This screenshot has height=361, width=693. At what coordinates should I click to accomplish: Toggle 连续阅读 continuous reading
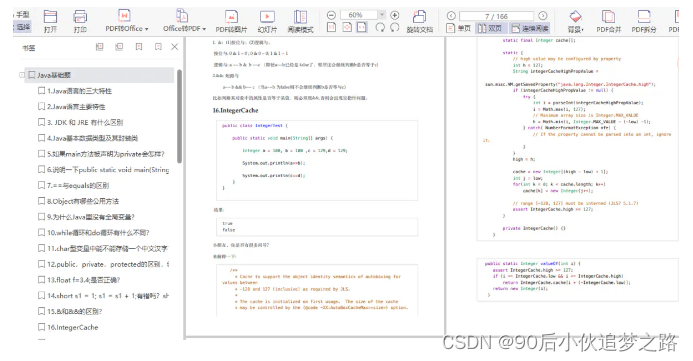tap(530, 29)
